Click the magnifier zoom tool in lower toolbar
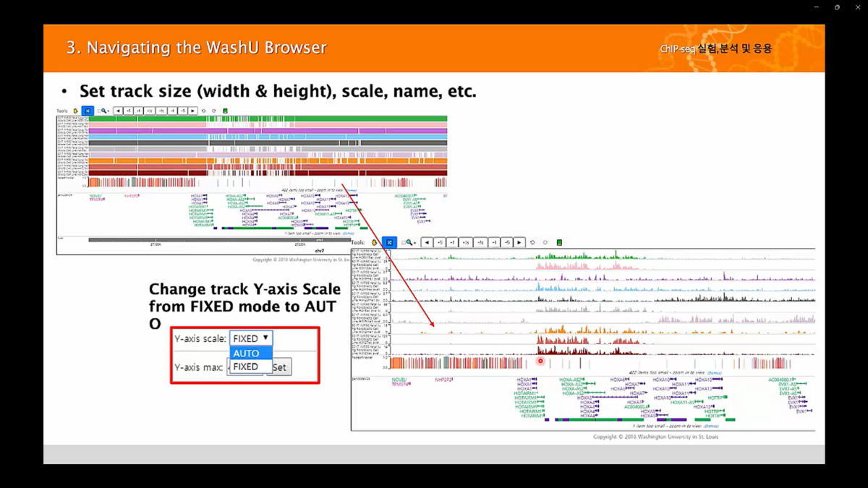The width and height of the screenshot is (868, 488). point(409,243)
